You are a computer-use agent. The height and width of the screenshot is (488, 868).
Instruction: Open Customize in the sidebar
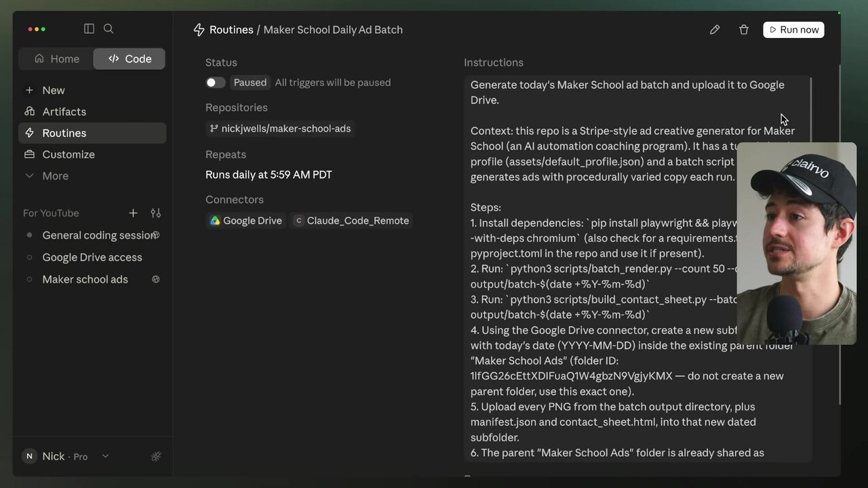pos(92,155)
